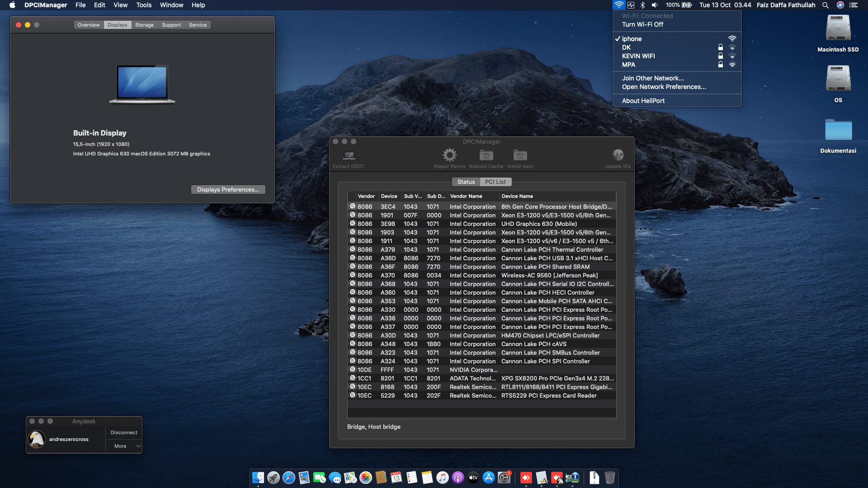Image resolution: width=868 pixels, height=488 pixels.
Task: Select the Storage tab in About This Mac
Action: [x=144, y=25]
